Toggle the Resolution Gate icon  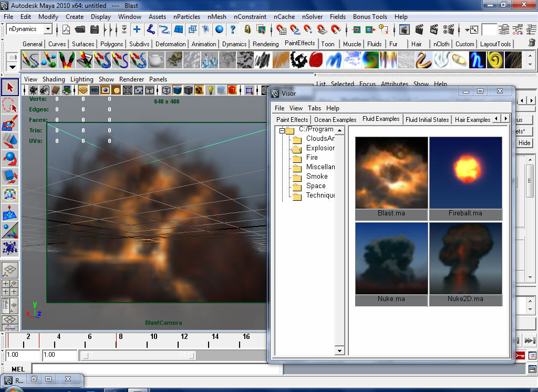tap(105, 90)
